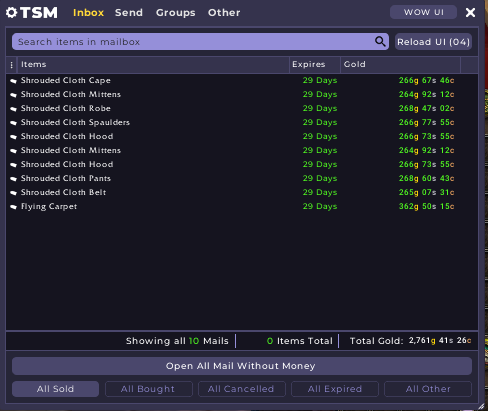Click 29 Days in the Flying Carpet row

320,207
